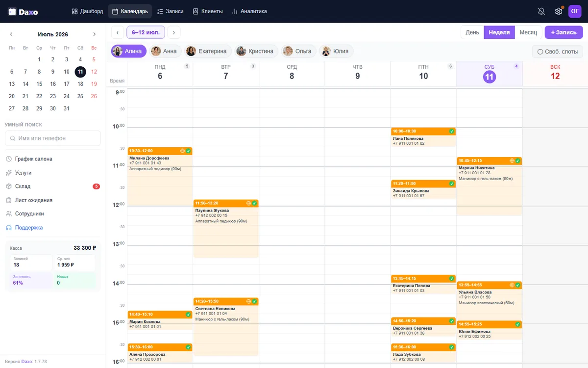Select employee Кристина
The image size is (588, 368).
pos(257,51)
